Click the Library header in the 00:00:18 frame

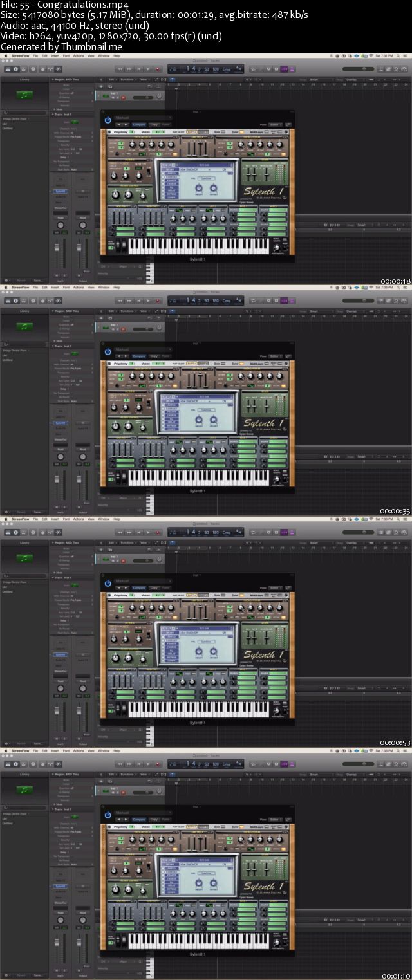24,79
